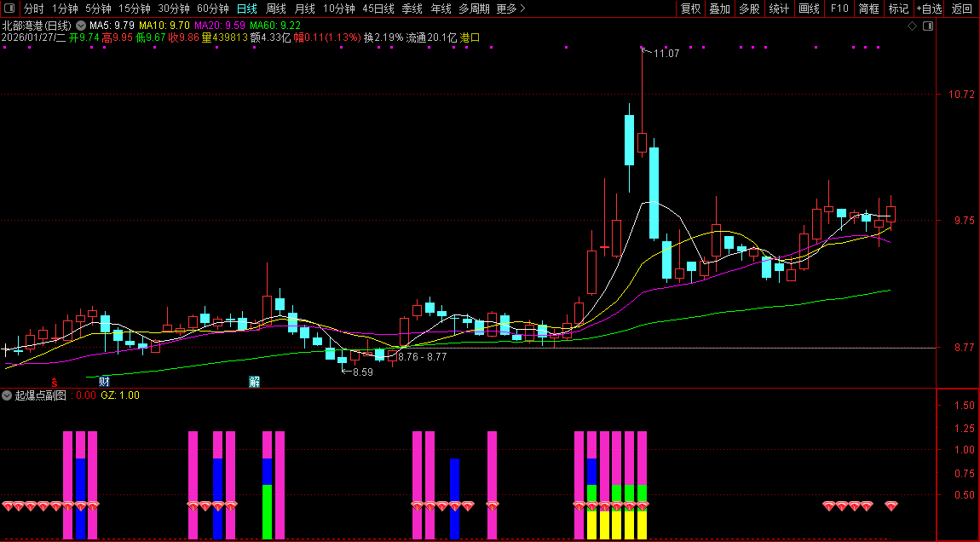This screenshot has height=542, width=980.
Task: Expand the 更多 periods menu
Action: (x=510, y=9)
